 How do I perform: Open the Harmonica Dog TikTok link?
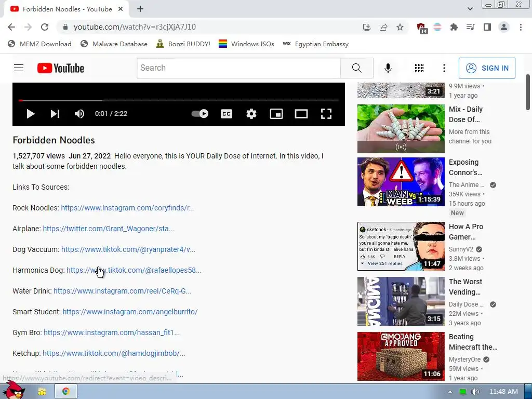coord(134,270)
